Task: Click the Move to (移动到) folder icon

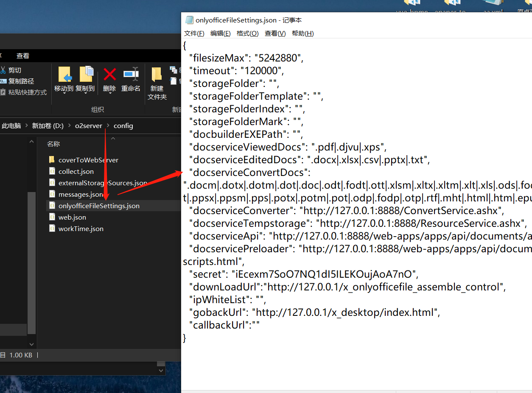Action: click(65, 74)
